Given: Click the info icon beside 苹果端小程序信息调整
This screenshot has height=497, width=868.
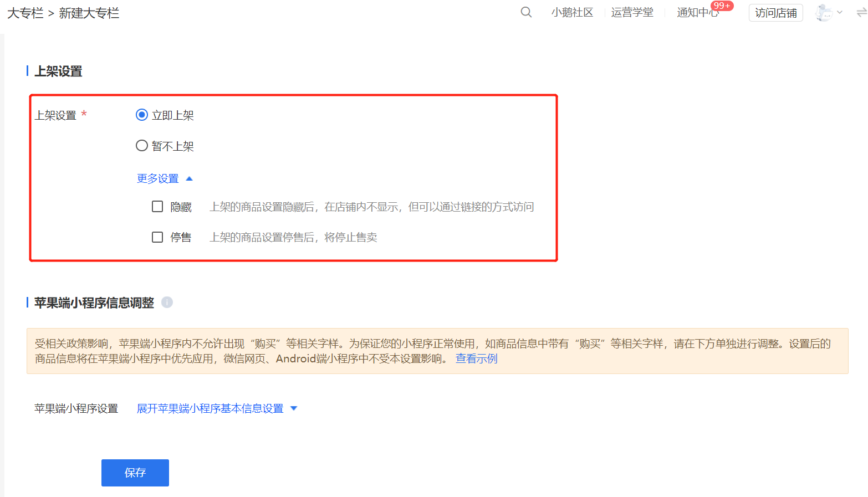Looking at the screenshot, I should [x=167, y=303].
